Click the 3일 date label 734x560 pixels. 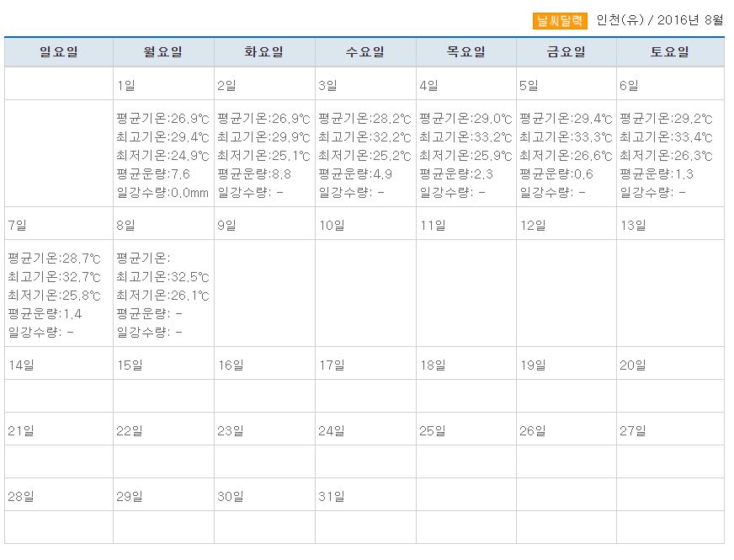tap(327, 85)
